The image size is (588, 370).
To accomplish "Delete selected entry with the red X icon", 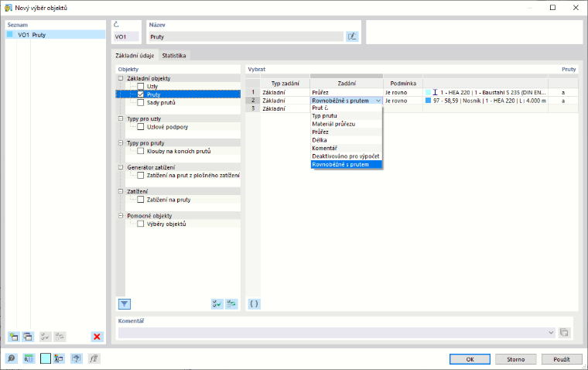I will (97, 337).
